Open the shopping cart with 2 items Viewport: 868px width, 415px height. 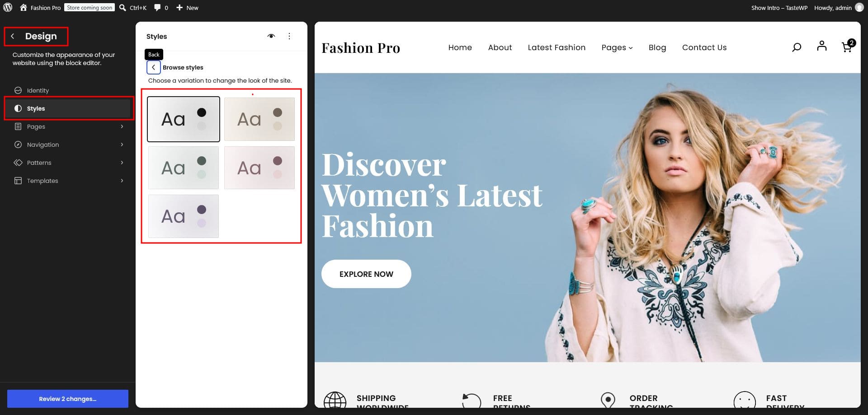pyautogui.click(x=848, y=46)
